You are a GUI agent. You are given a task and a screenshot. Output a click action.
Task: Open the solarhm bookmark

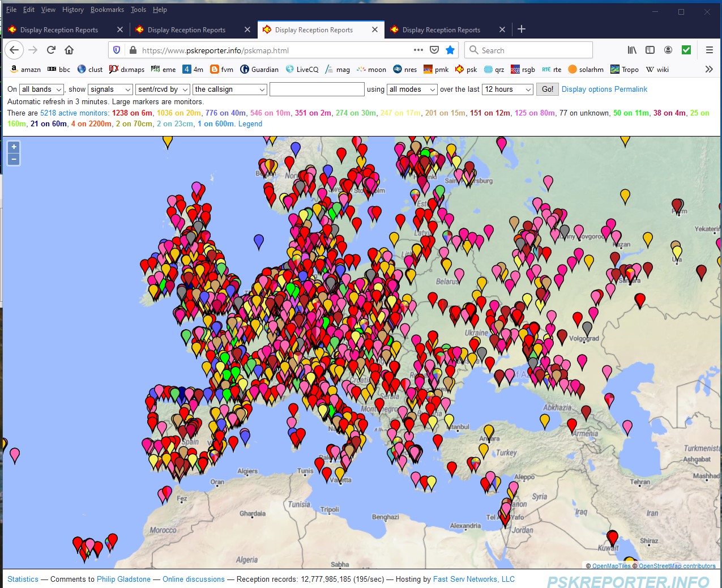click(x=586, y=69)
